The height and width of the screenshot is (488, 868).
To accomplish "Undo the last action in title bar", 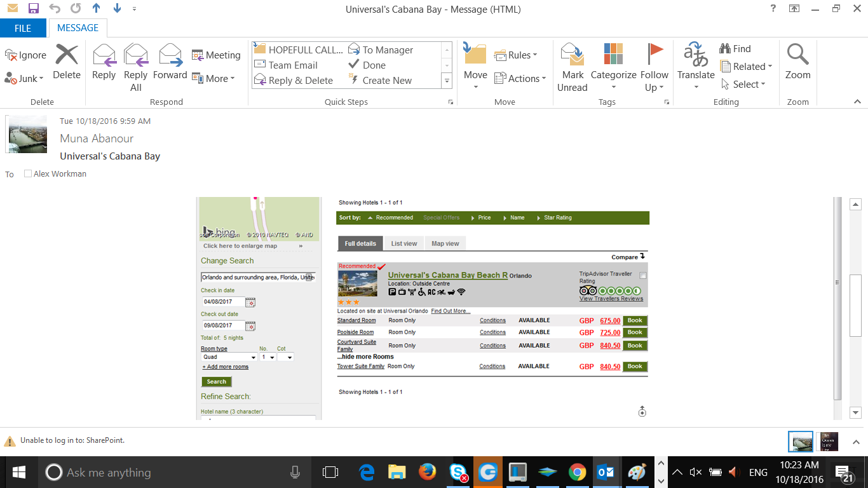I will (55, 9).
